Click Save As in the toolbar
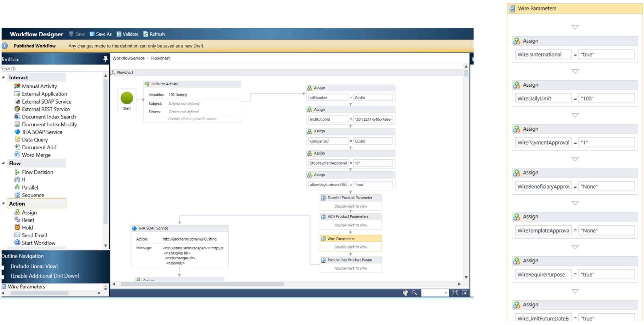 click(101, 34)
